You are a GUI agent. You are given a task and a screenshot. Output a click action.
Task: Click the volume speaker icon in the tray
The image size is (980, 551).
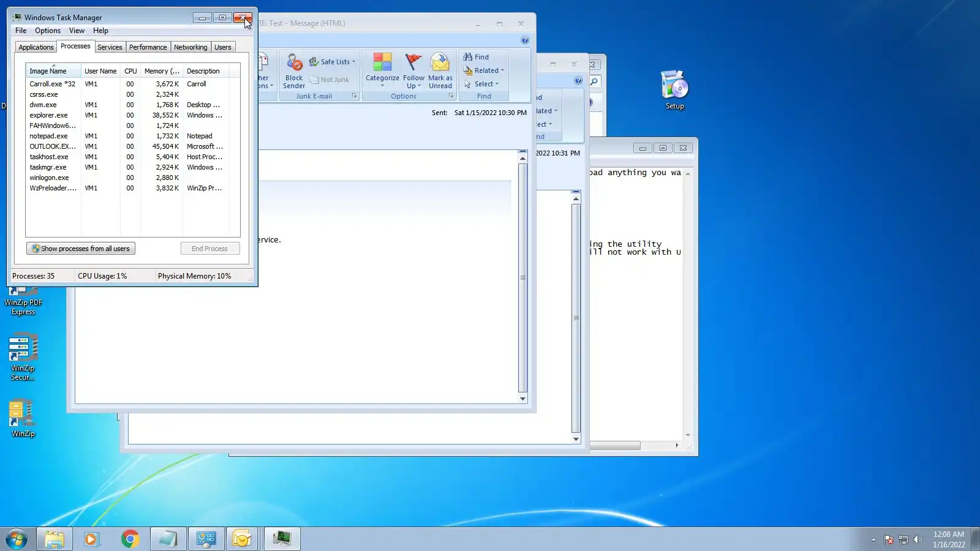pos(918,539)
